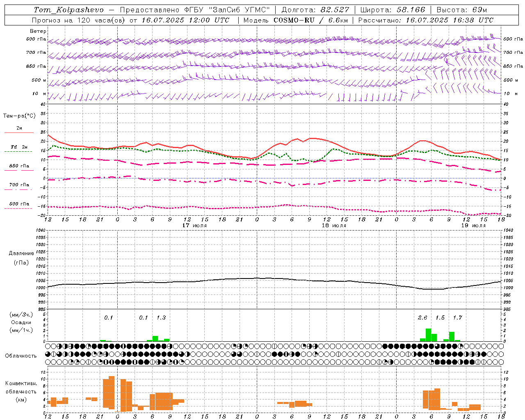This screenshot has height=420, width=525.
Task: Click the (мм/1ч.) units label
Action: pos(21,330)
